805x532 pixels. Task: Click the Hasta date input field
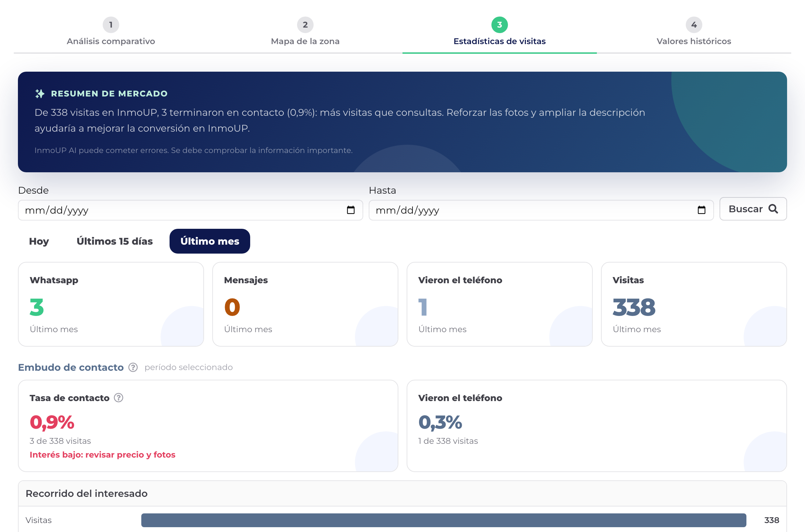click(541, 210)
